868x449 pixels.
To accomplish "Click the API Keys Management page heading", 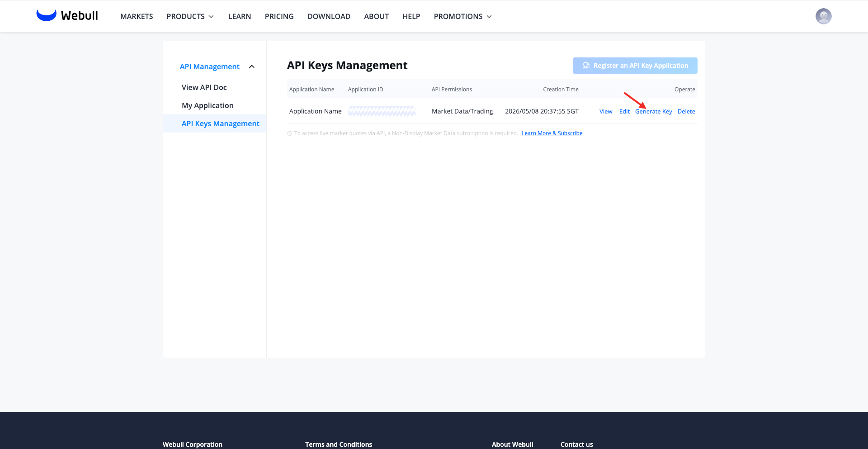I will click(347, 66).
